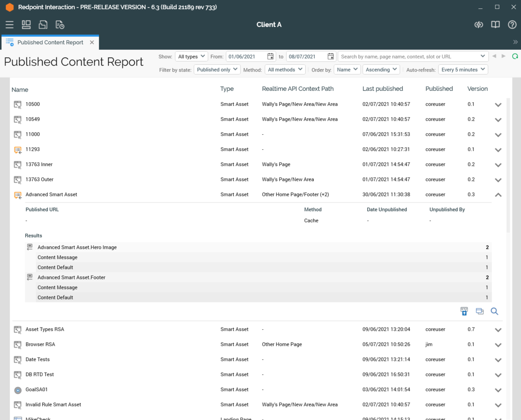The height and width of the screenshot is (420, 521).
Task: Select the Advanced Smart Asset.Footer result row
Action: (x=71, y=277)
